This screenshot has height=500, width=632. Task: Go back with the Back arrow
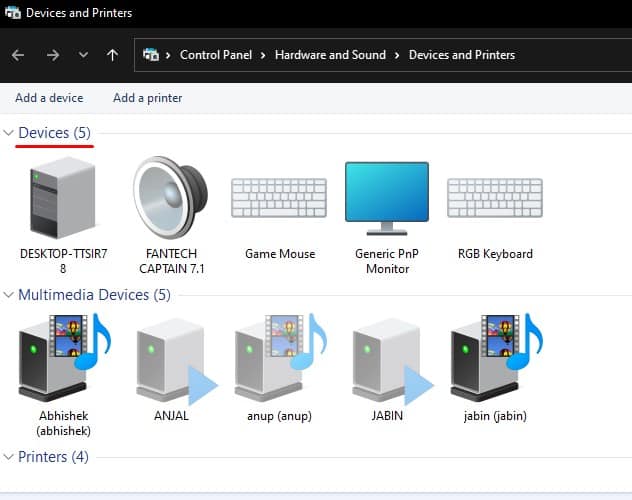click(18, 55)
